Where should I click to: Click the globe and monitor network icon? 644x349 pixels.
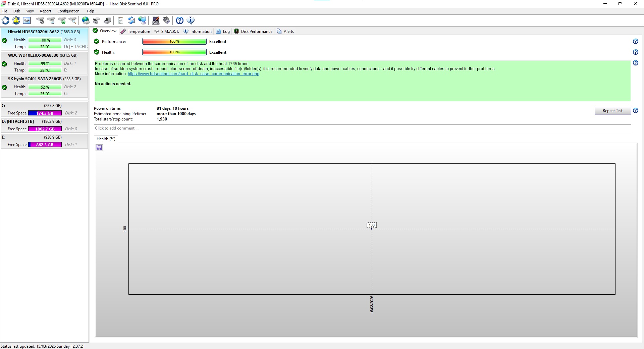click(142, 20)
